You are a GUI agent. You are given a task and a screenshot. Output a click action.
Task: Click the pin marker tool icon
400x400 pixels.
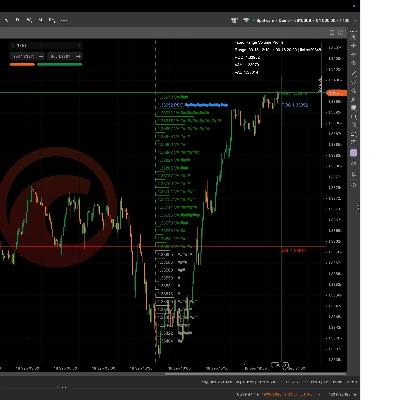[x=354, y=99]
